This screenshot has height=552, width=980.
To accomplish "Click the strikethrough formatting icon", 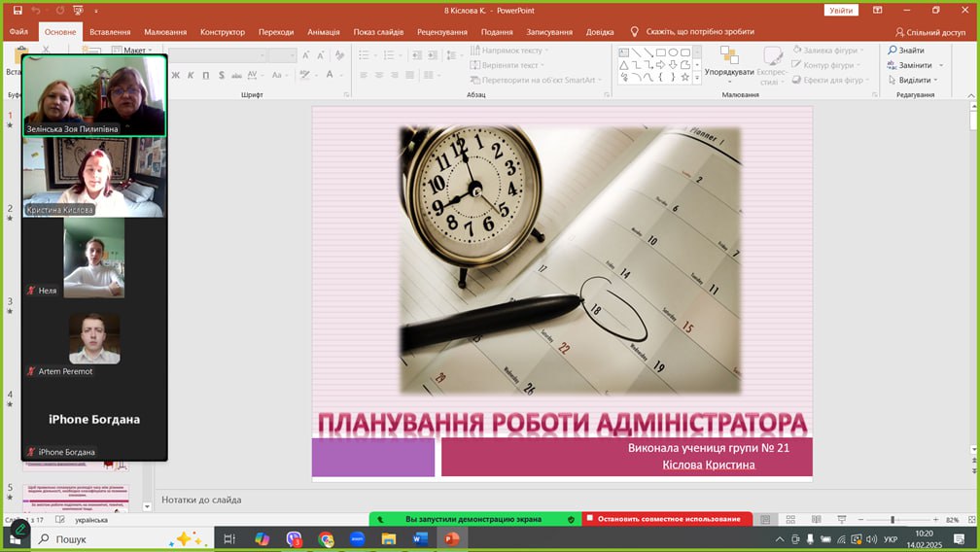I will point(235,75).
